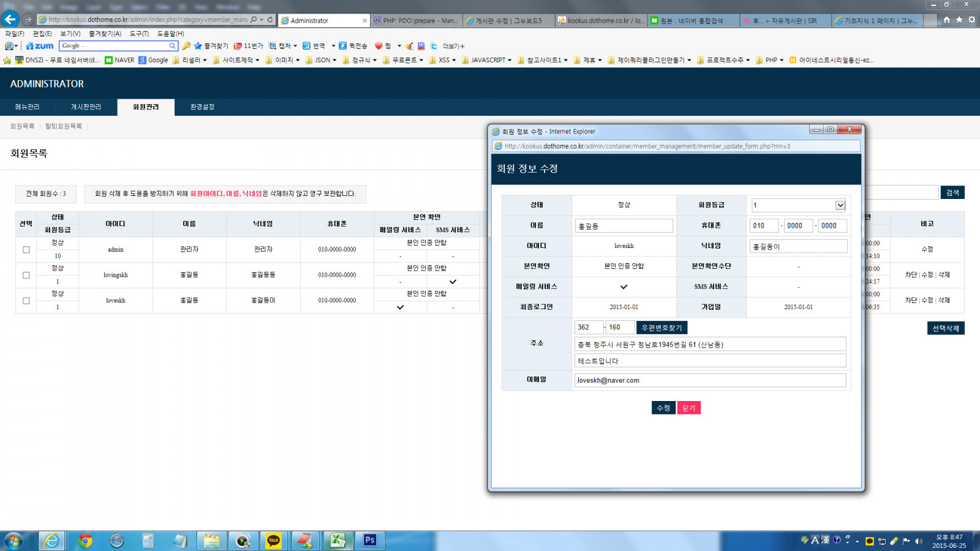Screen dimensions: 980x551
Task: Click the email input field
Action: [x=710, y=380]
